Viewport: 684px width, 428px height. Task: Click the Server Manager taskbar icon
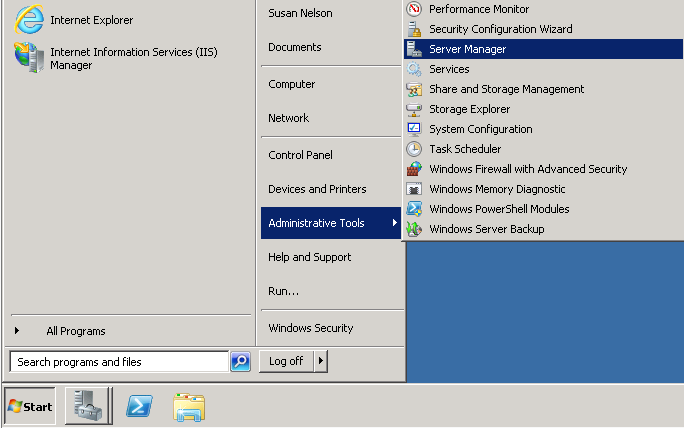coord(89,406)
